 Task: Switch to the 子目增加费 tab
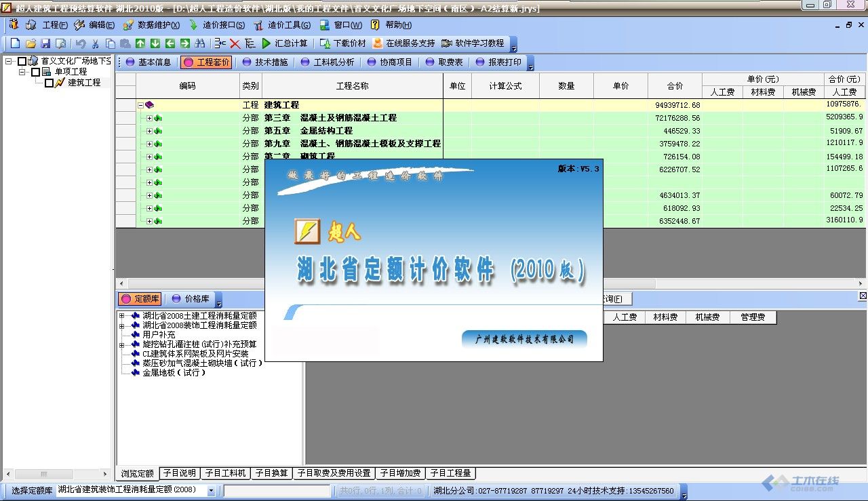(x=401, y=473)
